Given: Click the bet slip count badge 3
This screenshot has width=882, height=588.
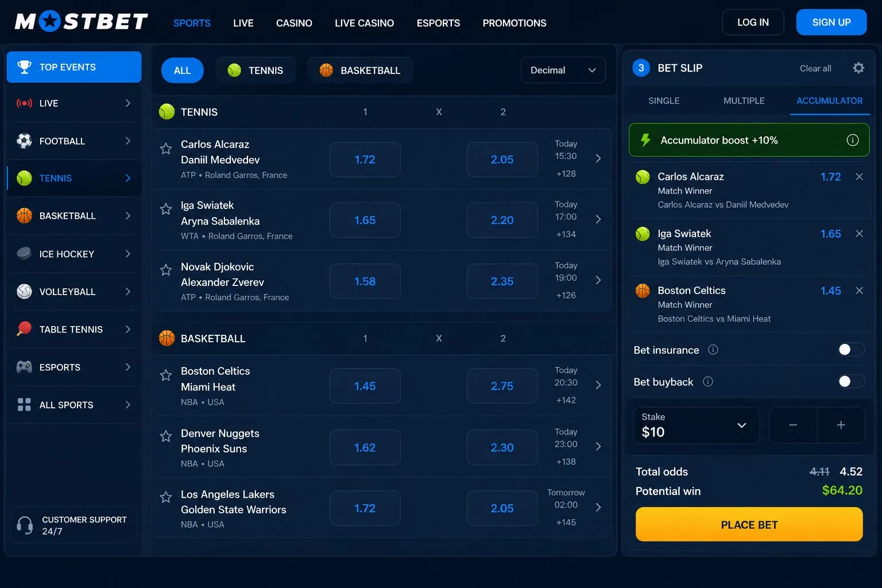Looking at the screenshot, I should 641,68.
